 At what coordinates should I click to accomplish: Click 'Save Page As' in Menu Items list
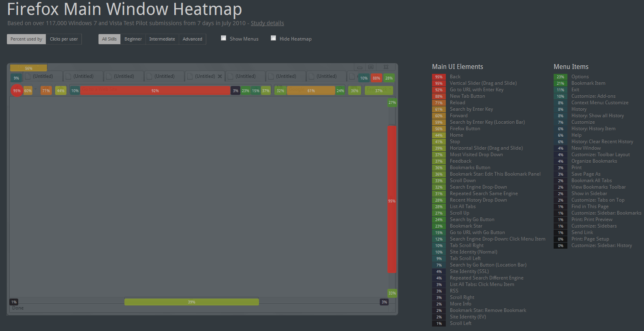point(586,174)
